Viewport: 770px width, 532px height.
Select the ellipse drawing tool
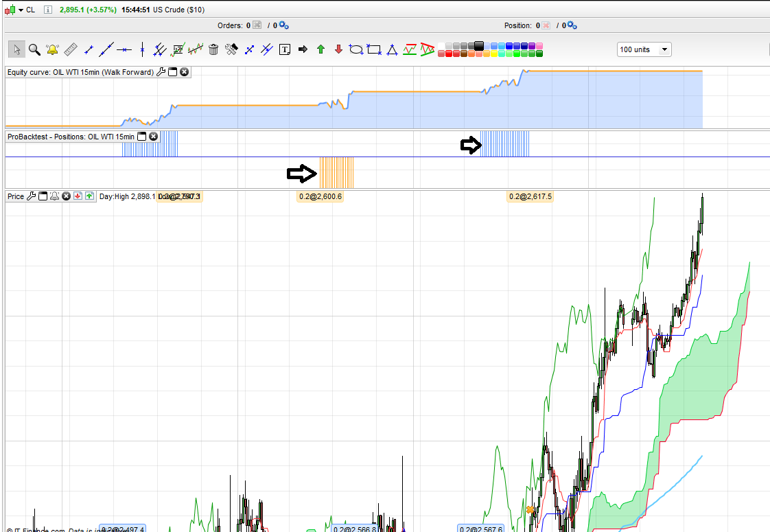pos(356,49)
